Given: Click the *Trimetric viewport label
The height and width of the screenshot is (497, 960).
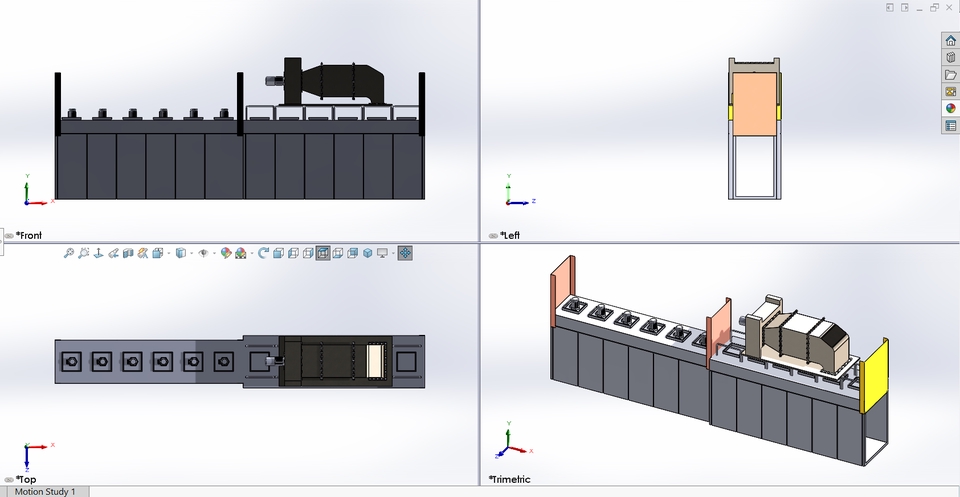Looking at the screenshot, I should (509, 479).
